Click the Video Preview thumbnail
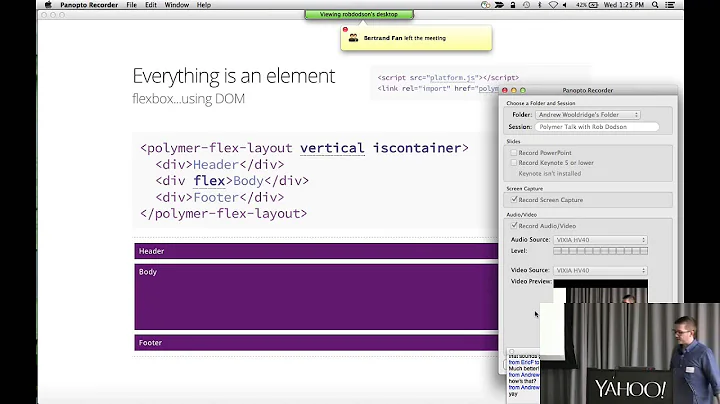This screenshot has height=404, width=720. (x=601, y=291)
